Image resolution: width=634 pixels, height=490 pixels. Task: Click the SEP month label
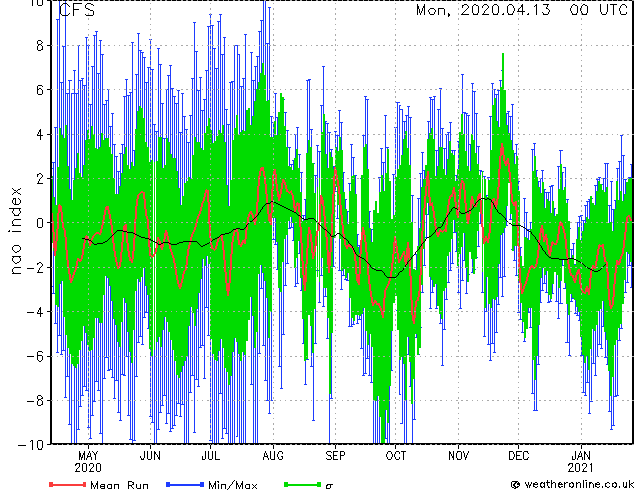335,456
